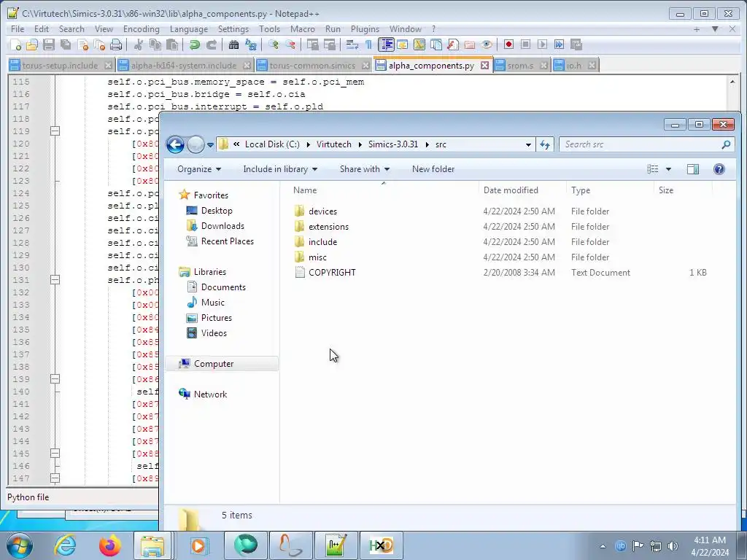
Task: Expand the address bar history dropdown
Action: click(528, 144)
